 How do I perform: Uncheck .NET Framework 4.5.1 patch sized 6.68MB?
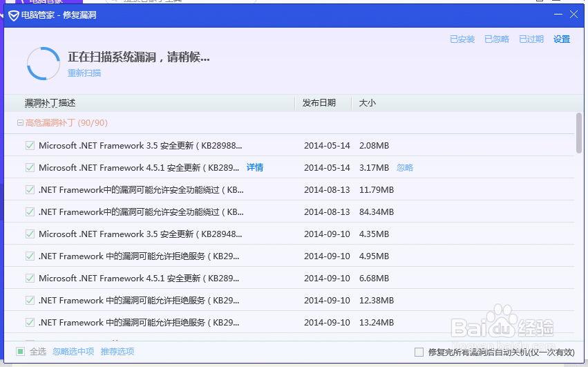tap(30, 279)
